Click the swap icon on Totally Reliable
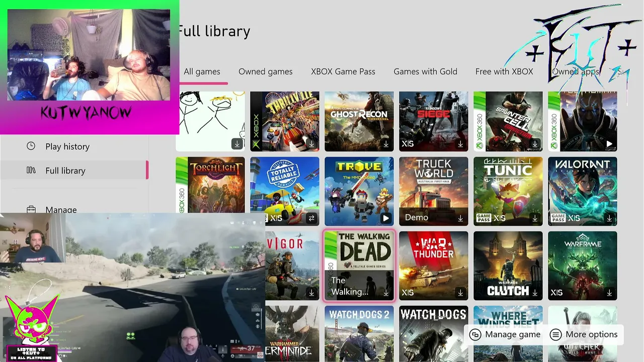Screen dimensions: 644x362 pos(311,218)
